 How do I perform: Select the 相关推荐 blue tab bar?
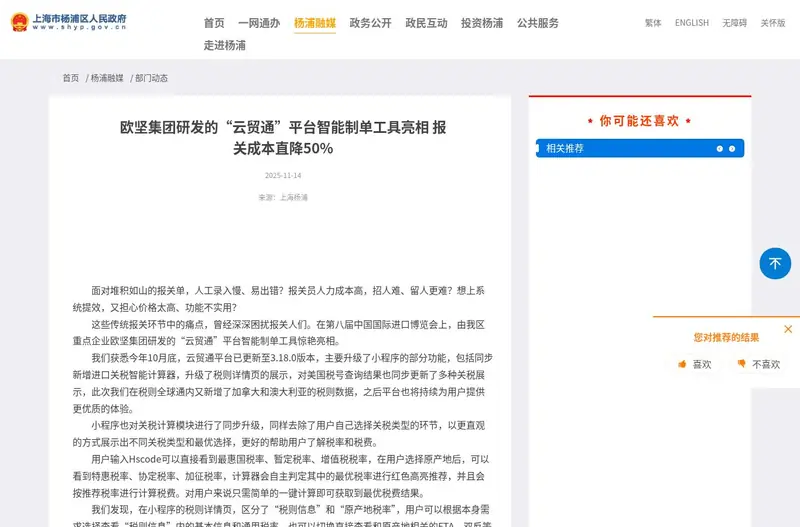(x=640, y=148)
